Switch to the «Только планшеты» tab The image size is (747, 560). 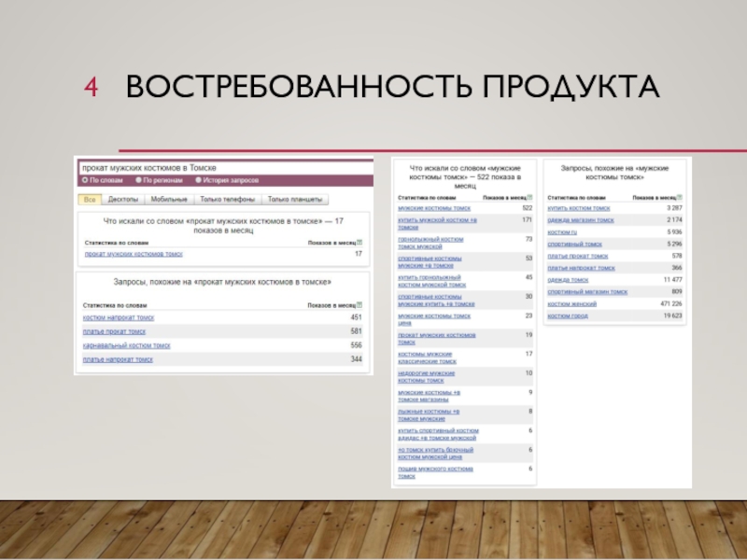tap(295, 199)
